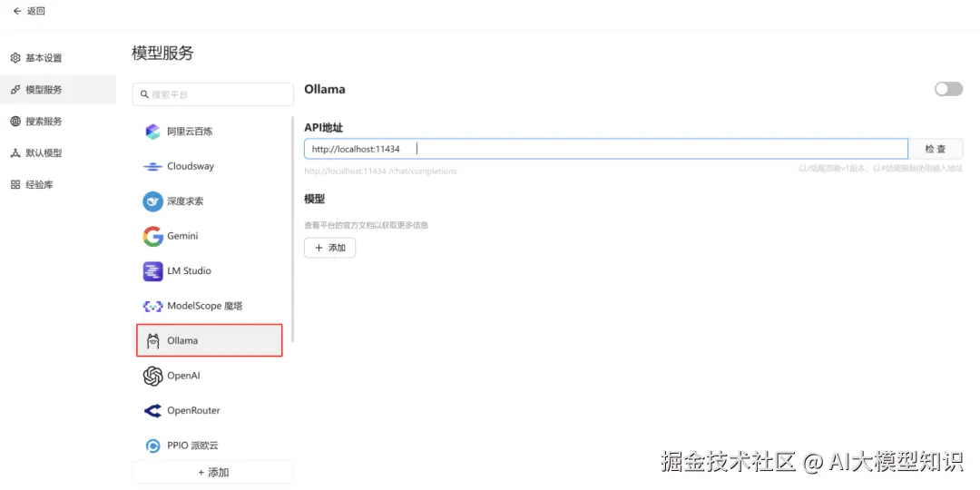Image resolution: width=980 pixels, height=490 pixels.
Task: Click the /chat/completions URL preview text
Action: coord(380,171)
